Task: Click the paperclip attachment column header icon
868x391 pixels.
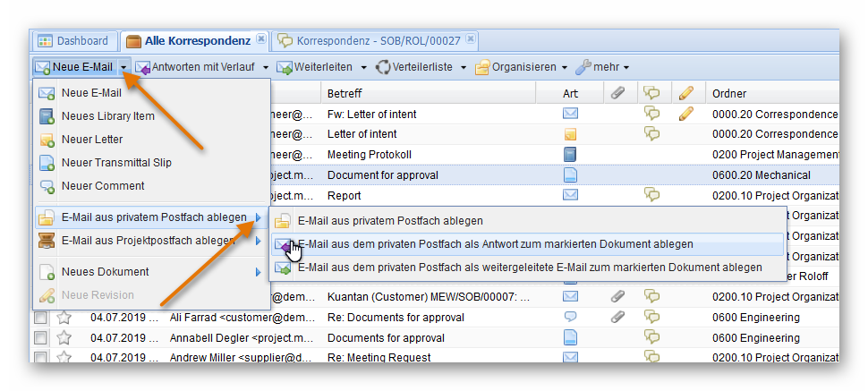Action: [x=617, y=93]
